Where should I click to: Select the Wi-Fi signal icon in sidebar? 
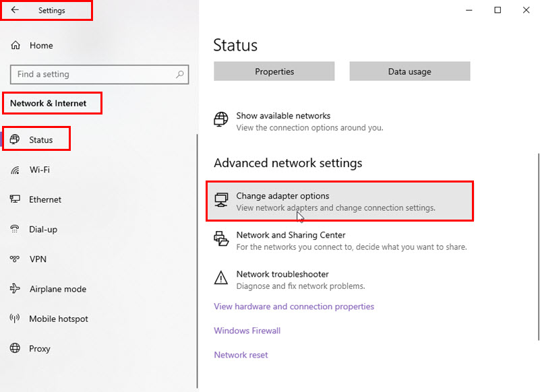[x=15, y=170]
